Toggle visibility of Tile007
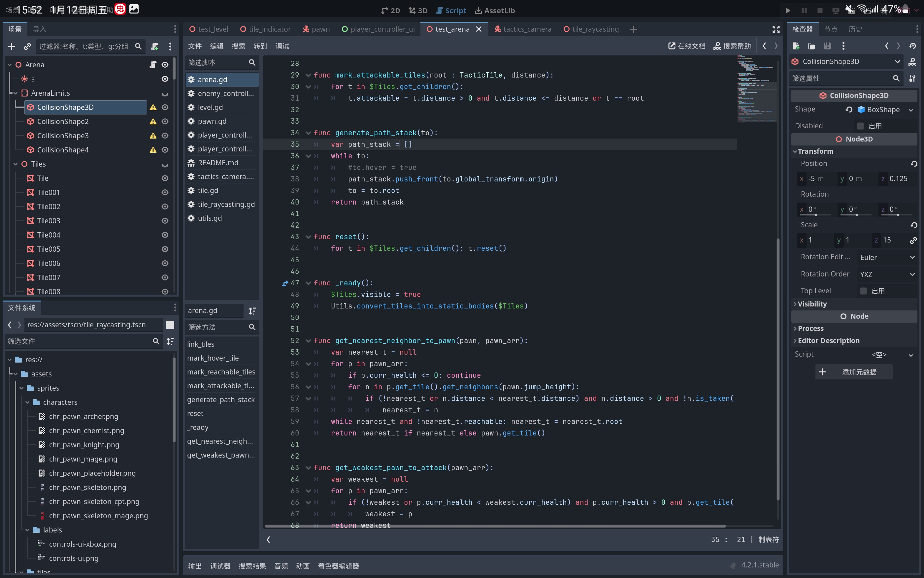 165,277
